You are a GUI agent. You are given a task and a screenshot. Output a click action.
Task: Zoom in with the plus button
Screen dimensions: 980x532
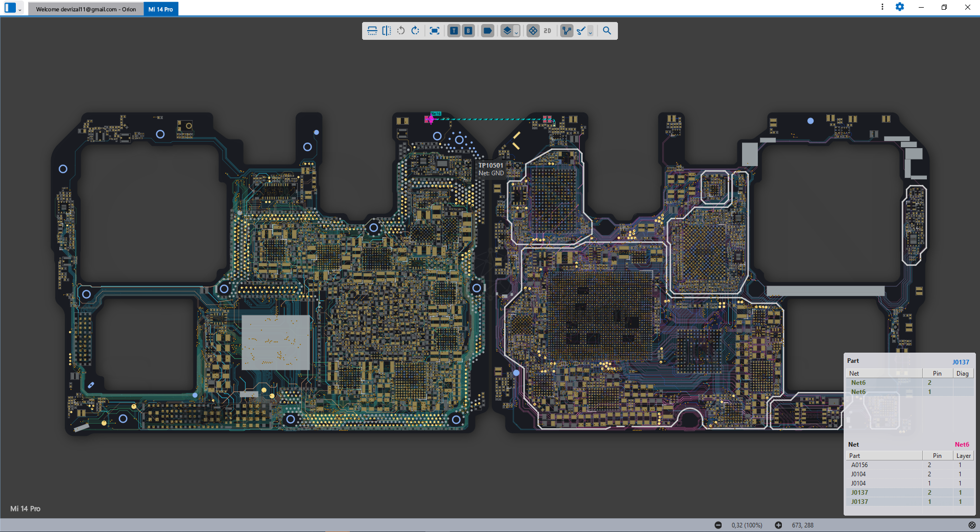click(x=778, y=525)
